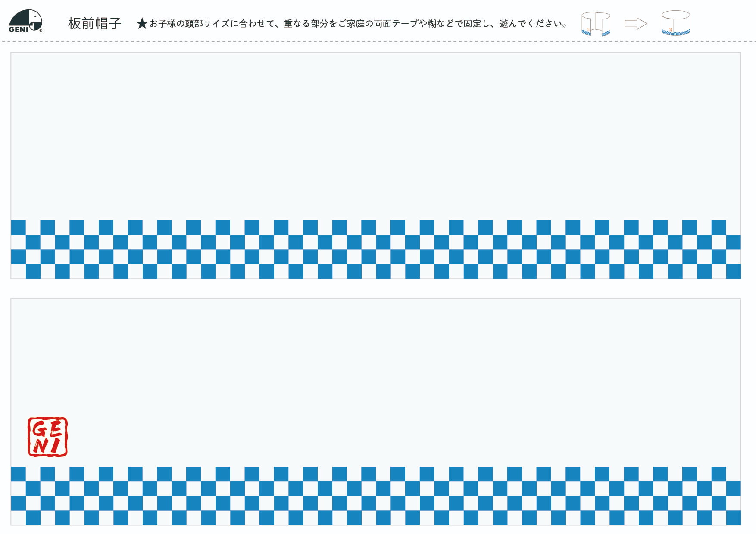Click the assembled round hat diagram
The image size is (756, 534).
click(x=675, y=23)
